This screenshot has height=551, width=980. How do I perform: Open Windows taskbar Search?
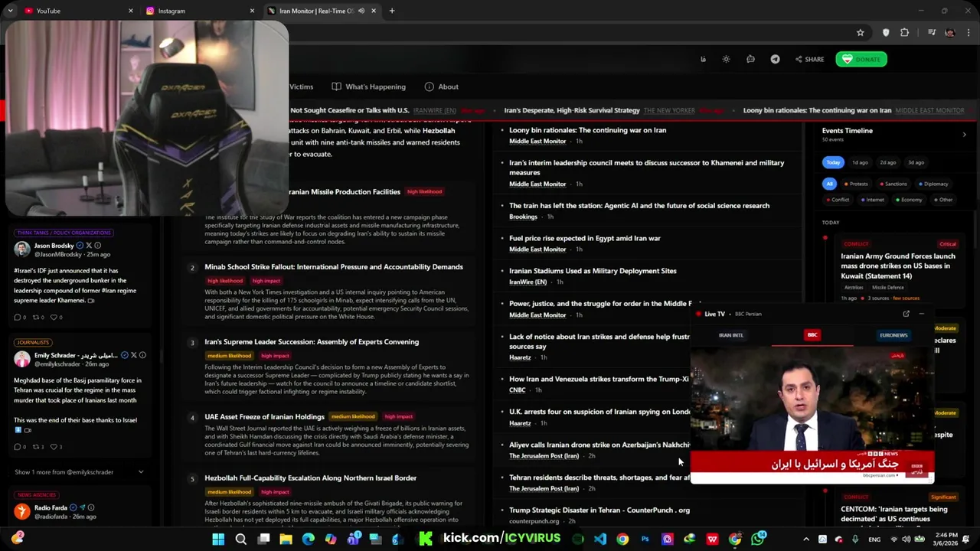point(240,539)
